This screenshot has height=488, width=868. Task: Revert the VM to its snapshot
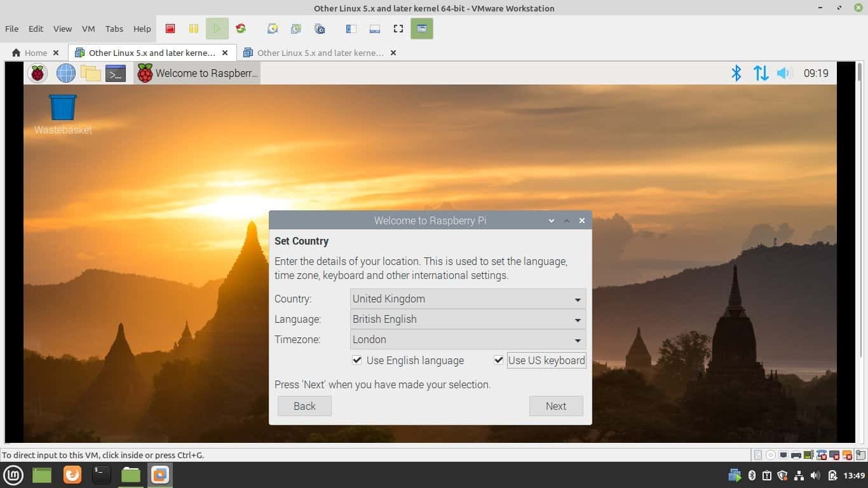pos(296,29)
